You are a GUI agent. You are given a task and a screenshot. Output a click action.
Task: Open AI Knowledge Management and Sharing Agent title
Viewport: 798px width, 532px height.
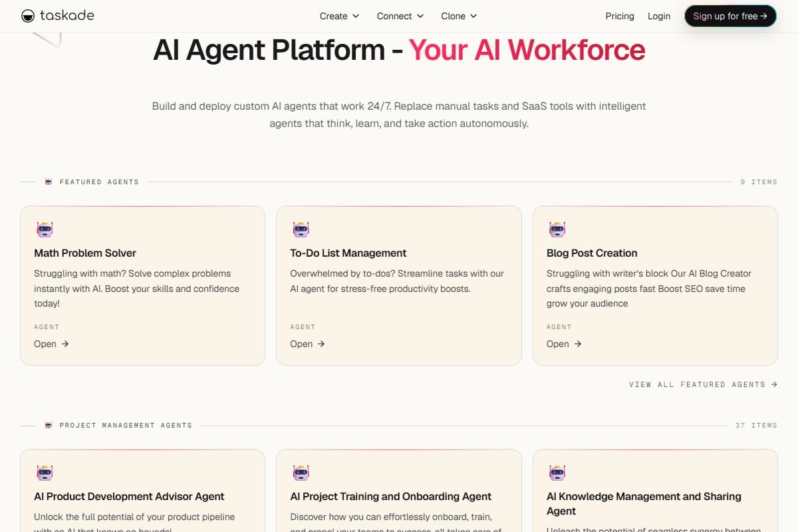pyautogui.click(x=644, y=503)
